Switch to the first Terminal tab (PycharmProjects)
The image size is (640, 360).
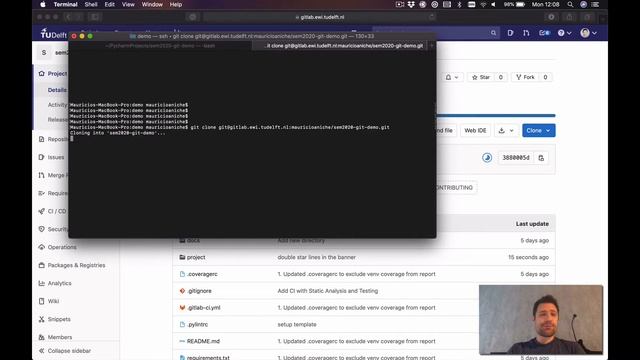(x=160, y=46)
